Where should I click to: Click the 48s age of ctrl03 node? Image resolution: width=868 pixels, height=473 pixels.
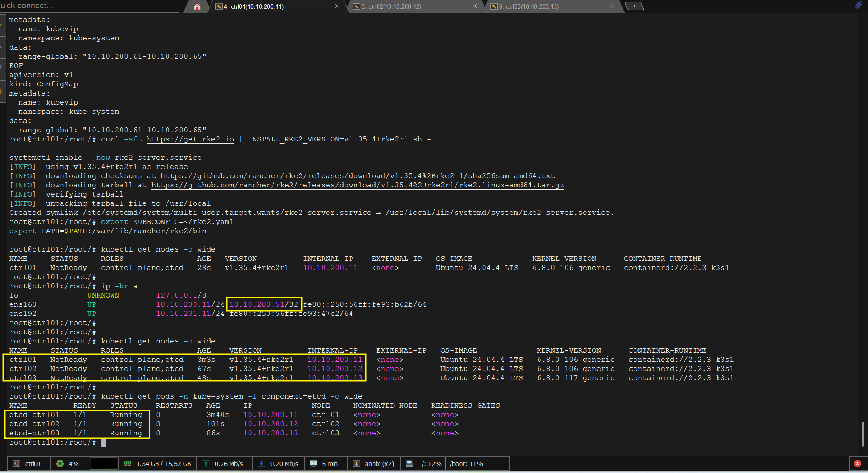204,378
